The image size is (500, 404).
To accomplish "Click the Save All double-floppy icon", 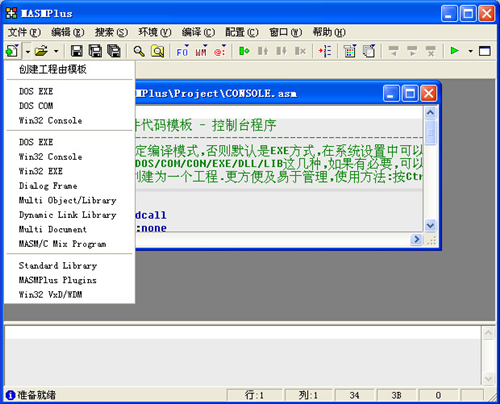I will [95, 51].
